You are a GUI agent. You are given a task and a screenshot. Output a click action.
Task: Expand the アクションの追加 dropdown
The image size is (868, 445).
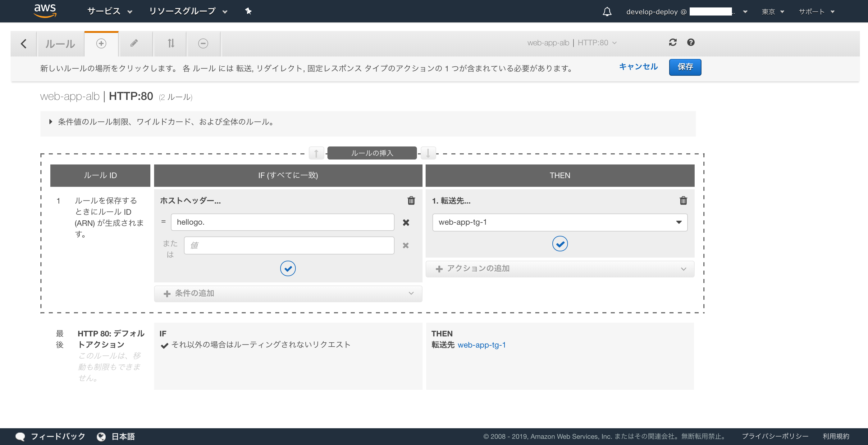point(560,269)
